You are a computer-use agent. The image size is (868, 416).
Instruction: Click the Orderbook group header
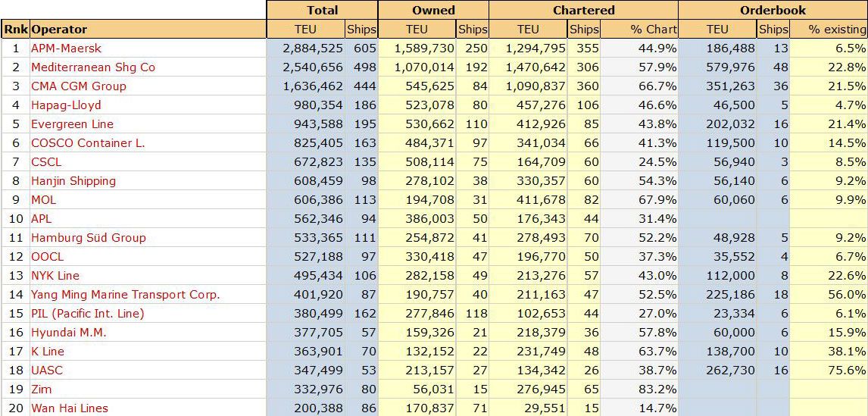773,10
